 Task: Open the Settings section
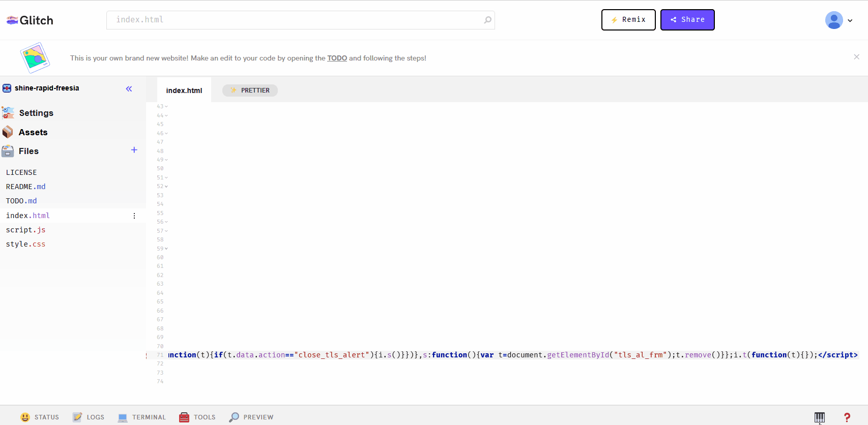click(36, 113)
